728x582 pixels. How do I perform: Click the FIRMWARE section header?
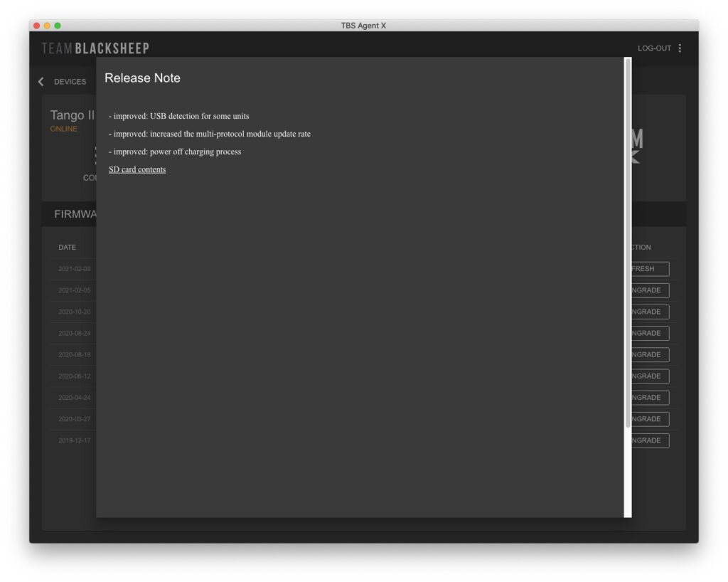tap(75, 214)
